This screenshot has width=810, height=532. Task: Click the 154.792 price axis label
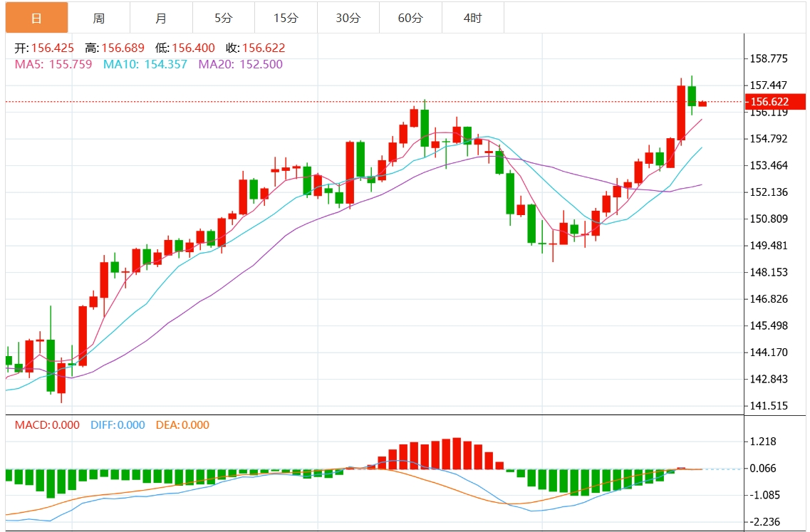click(769, 138)
